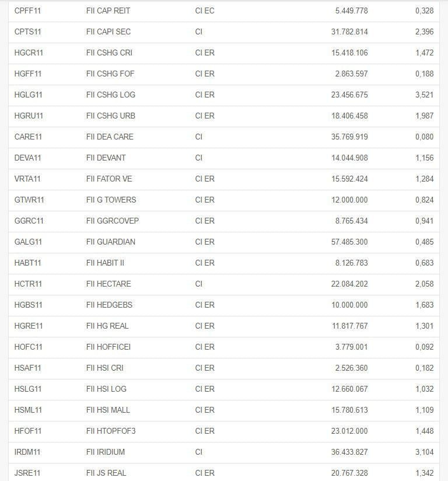Viewport: 448px width, 481px height.
Task: Click FII DEVANT fund name
Action: (106, 158)
